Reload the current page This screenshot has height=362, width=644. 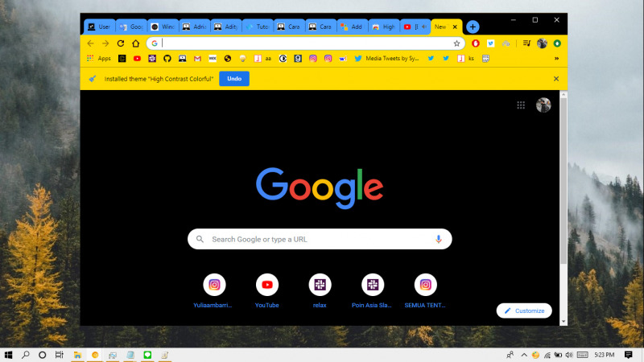(x=121, y=43)
